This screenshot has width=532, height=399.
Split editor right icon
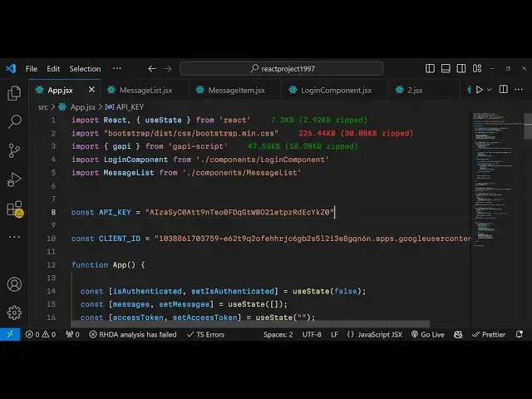(x=504, y=90)
